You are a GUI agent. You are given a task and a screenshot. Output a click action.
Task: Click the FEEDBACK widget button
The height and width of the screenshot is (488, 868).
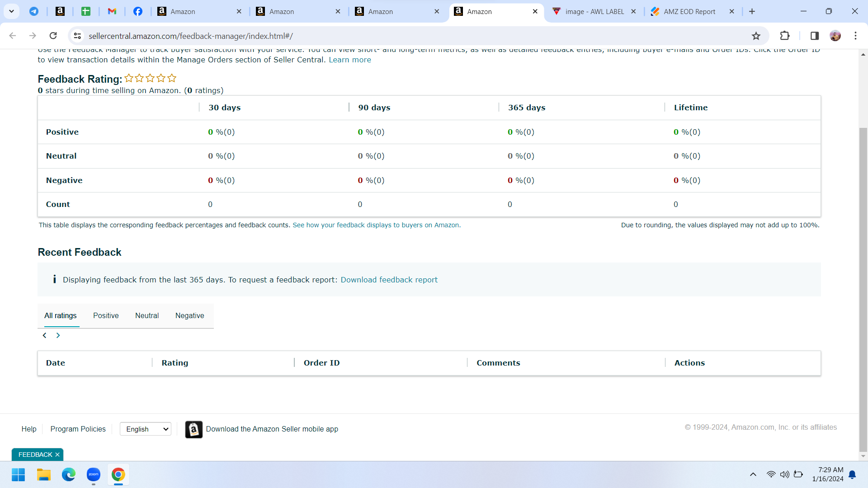(35, 455)
